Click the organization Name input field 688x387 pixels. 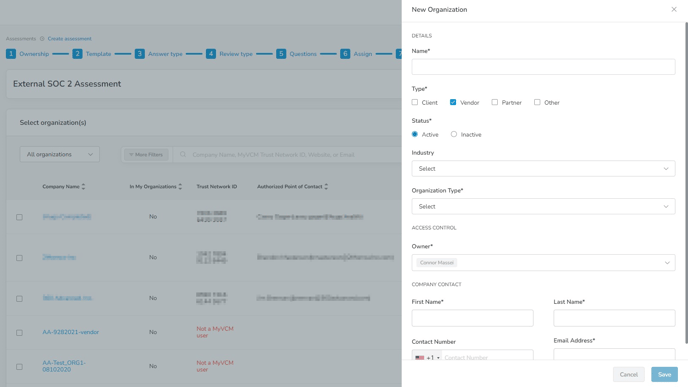coord(543,67)
